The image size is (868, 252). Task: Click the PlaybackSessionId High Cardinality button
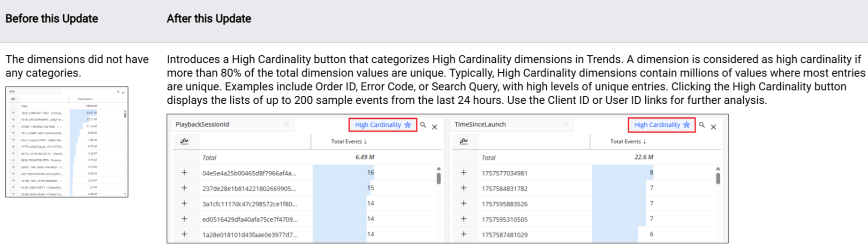[x=382, y=125]
